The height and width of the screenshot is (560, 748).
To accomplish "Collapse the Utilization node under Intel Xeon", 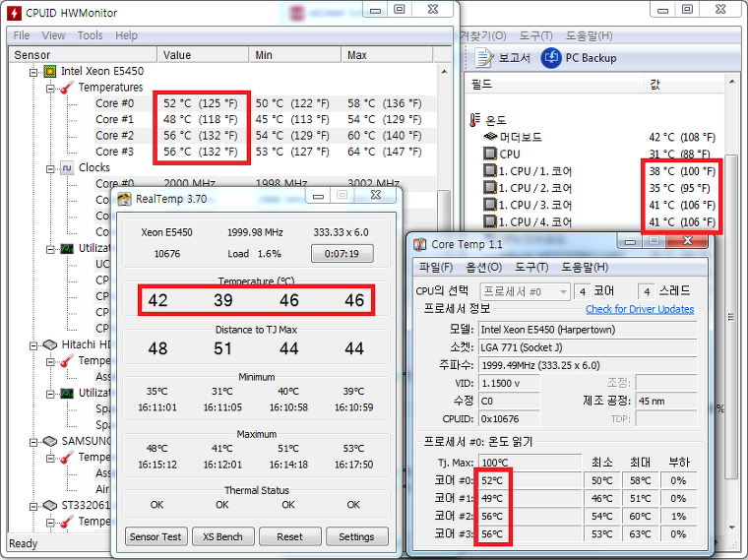I will [50, 249].
